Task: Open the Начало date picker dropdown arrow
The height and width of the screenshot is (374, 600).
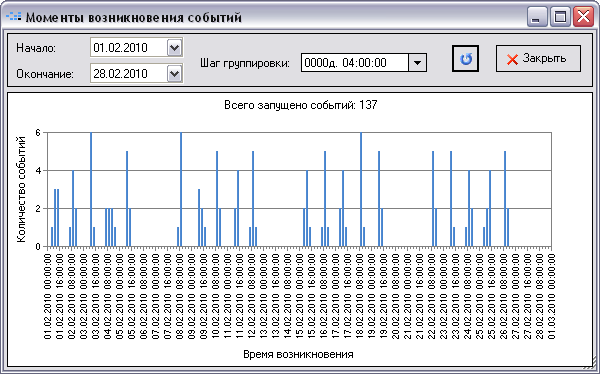Action: pos(174,48)
